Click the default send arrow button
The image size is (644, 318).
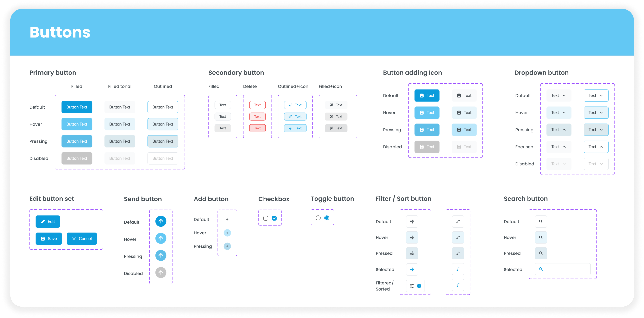pyautogui.click(x=161, y=221)
